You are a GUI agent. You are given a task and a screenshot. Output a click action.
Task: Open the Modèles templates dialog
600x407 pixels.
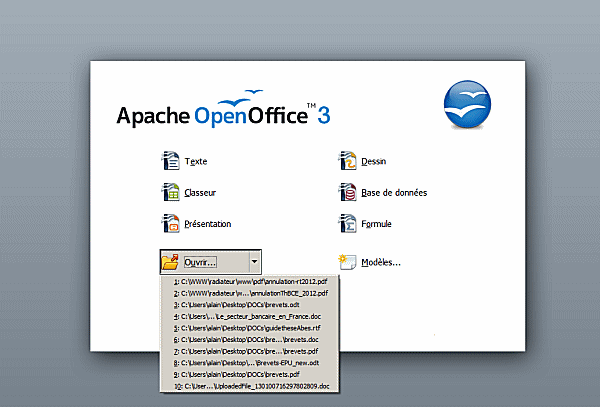pyautogui.click(x=369, y=262)
